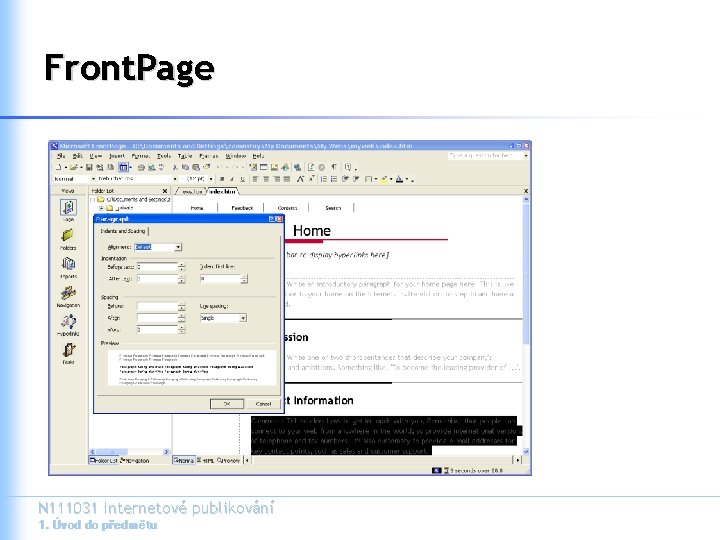Viewport: 720px width, 540px height.
Task: Click the Cut scissors icon
Action: (x=175, y=168)
